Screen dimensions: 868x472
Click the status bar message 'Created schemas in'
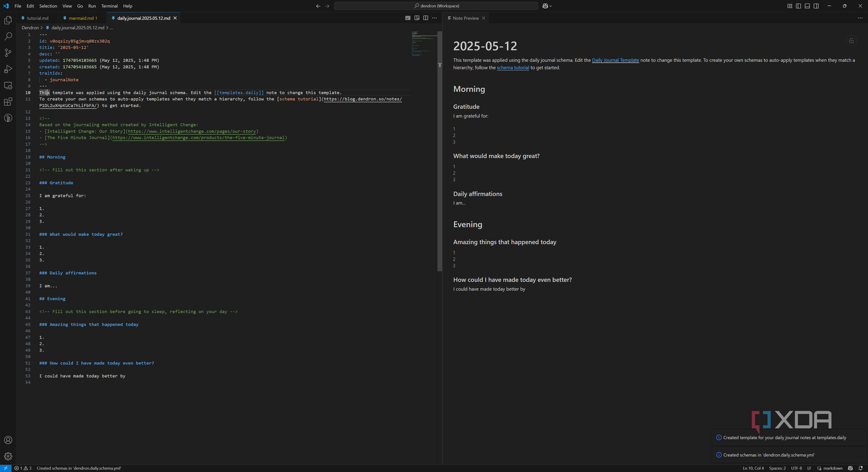point(79,468)
